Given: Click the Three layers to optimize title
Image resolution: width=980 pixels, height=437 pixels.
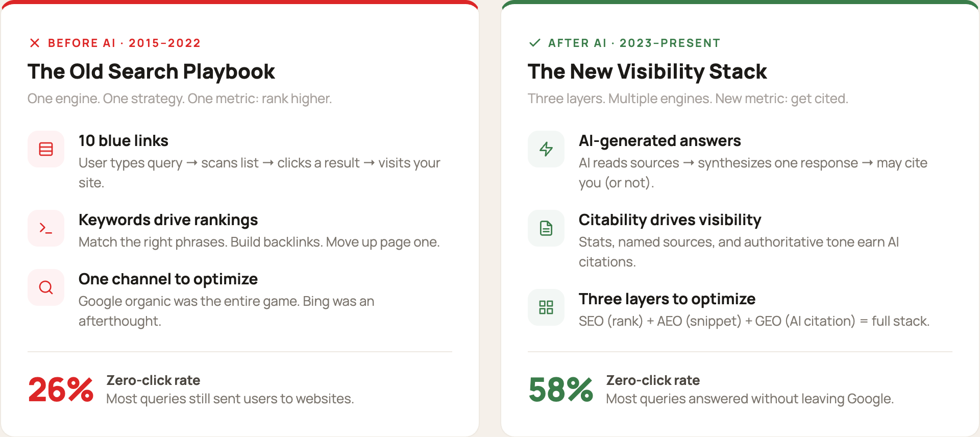Looking at the screenshot, I should 667,299.
